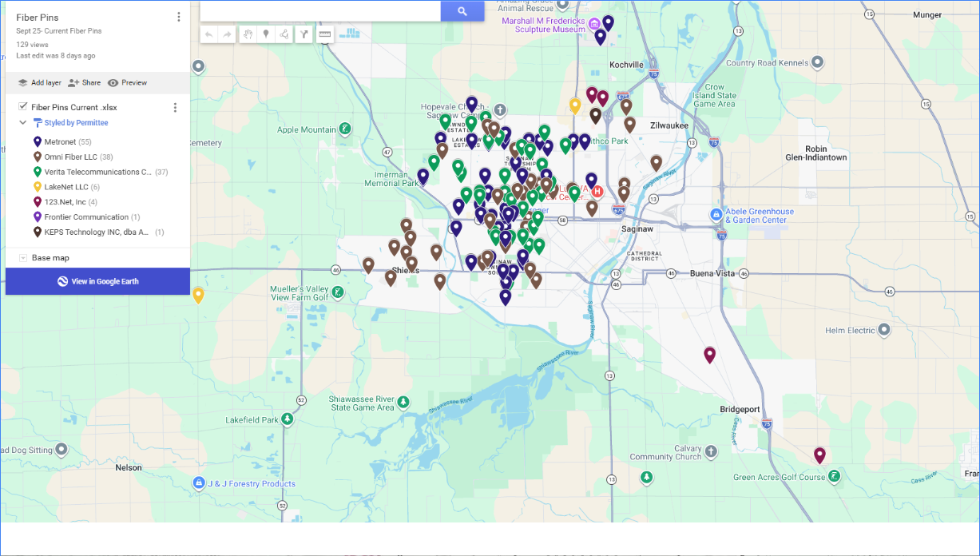Click View in Google Earth
This screenshot has height=556, width=980.
97,281
